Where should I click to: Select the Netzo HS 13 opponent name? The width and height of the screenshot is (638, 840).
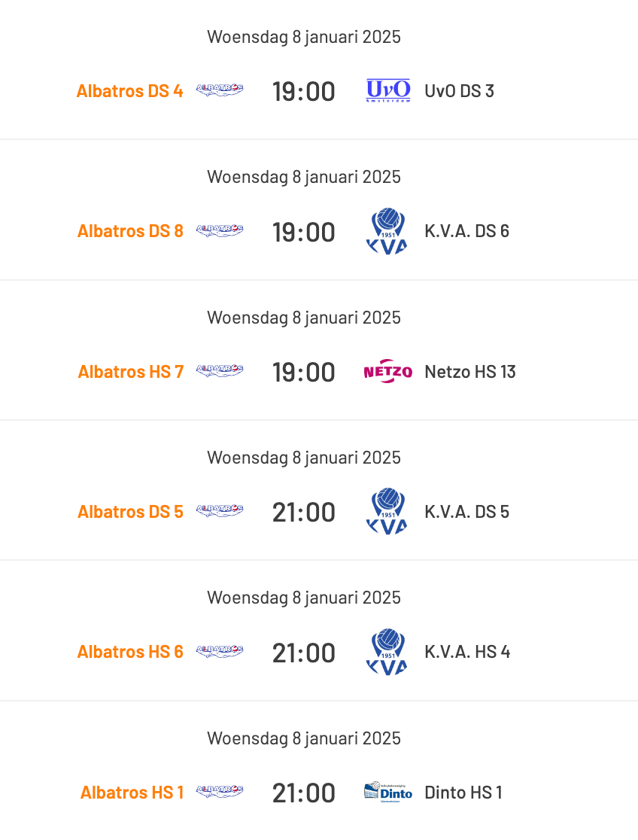(469, 372)
